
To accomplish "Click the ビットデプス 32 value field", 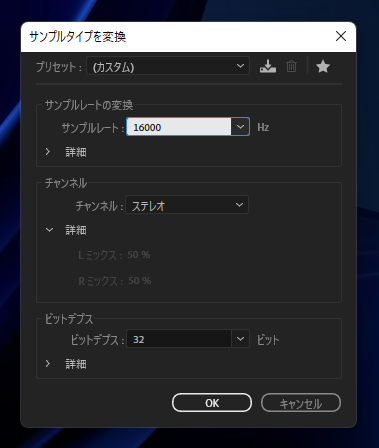I will (179, 339).
